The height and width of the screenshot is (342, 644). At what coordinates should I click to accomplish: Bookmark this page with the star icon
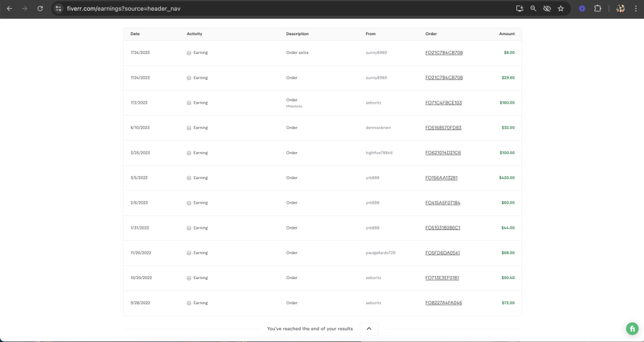[x=560, y=9]
